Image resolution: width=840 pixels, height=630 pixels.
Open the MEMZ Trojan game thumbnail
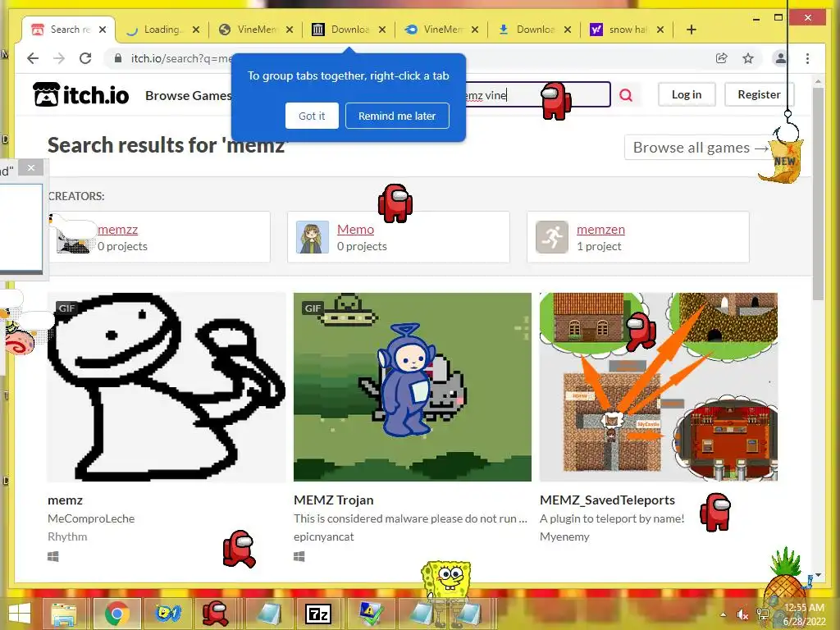[413, 387]
